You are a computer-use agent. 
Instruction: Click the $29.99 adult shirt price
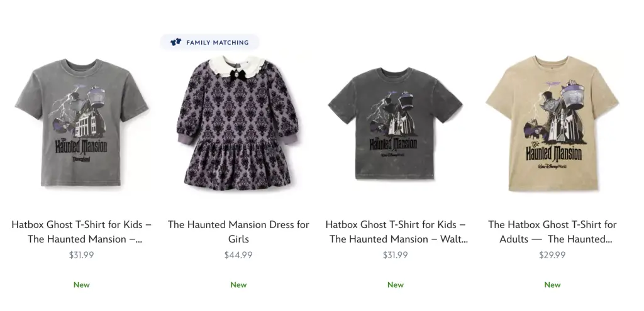tap(552, 255)
